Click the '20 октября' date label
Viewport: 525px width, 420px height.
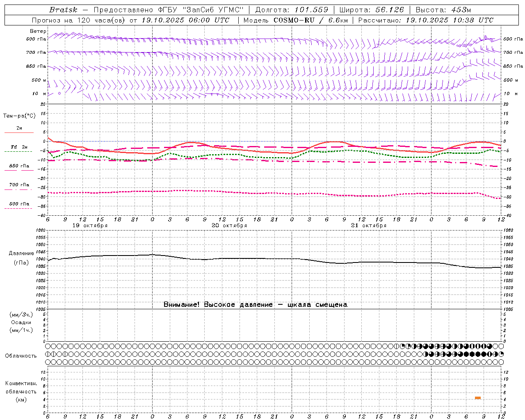(229, 226)
